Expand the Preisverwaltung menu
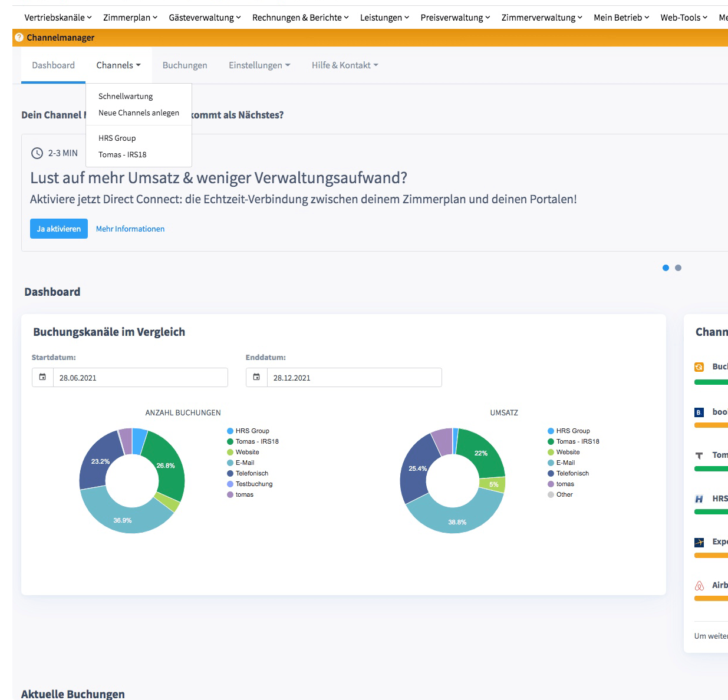Viewport: 728px width, 700px height. coord(455,18)
